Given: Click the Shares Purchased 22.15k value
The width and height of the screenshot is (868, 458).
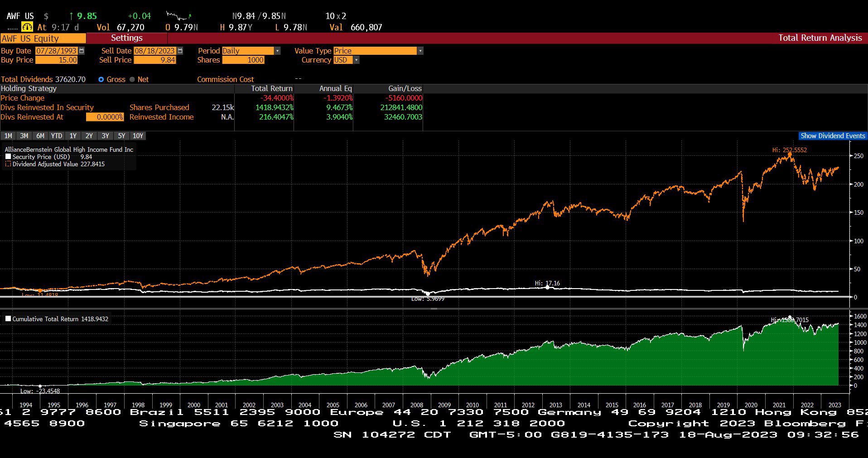Looking at the screenshot, I should pos(223,107).
